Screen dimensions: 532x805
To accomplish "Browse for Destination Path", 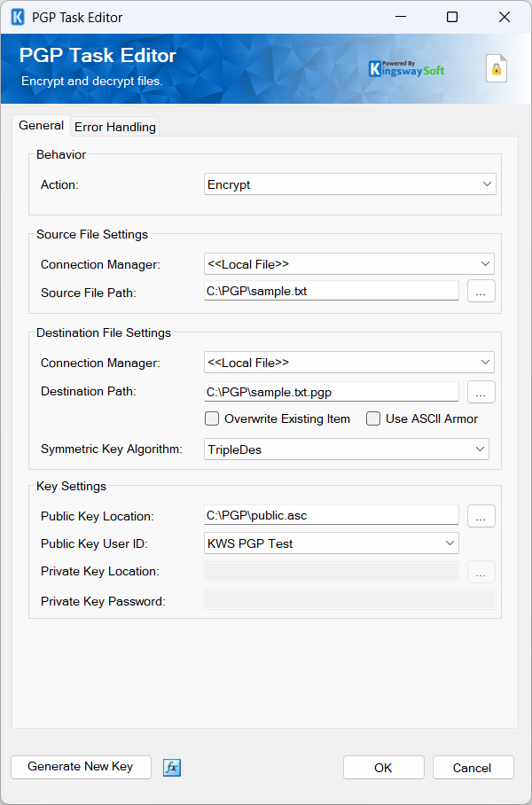I will (x=481, y=392).
